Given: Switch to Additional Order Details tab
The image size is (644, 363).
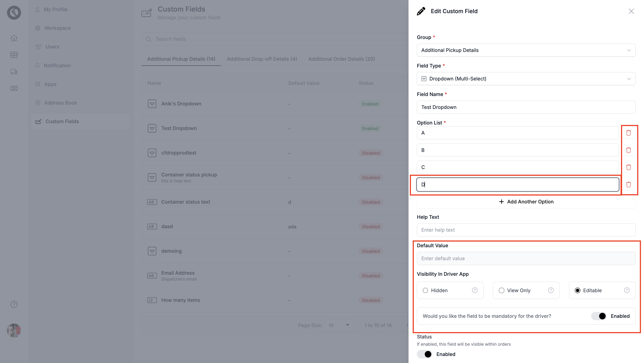Looking at the screenshot, I should pos(341,59).
